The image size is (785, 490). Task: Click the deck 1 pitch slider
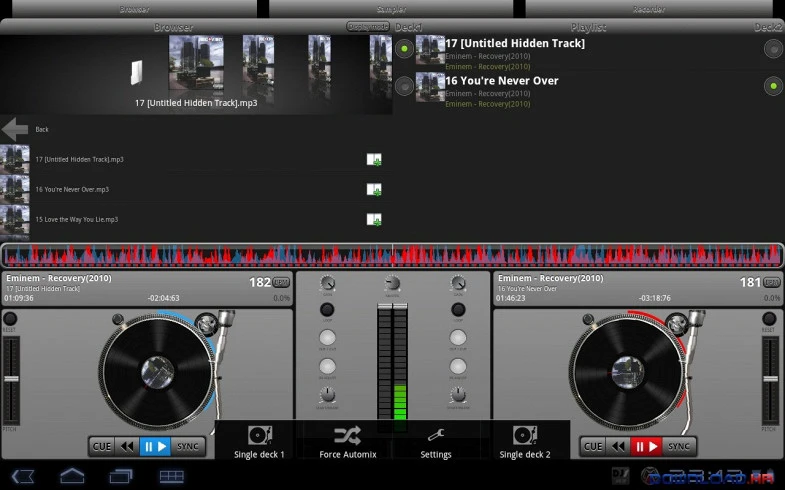pos(11,380)
